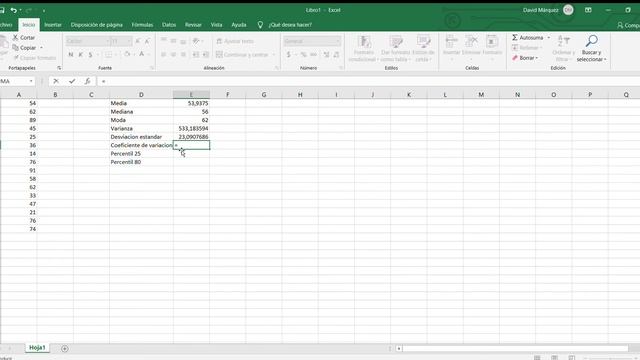640x360 pixels.
Task: Click the Copiar button
Action: click(24, 48)
